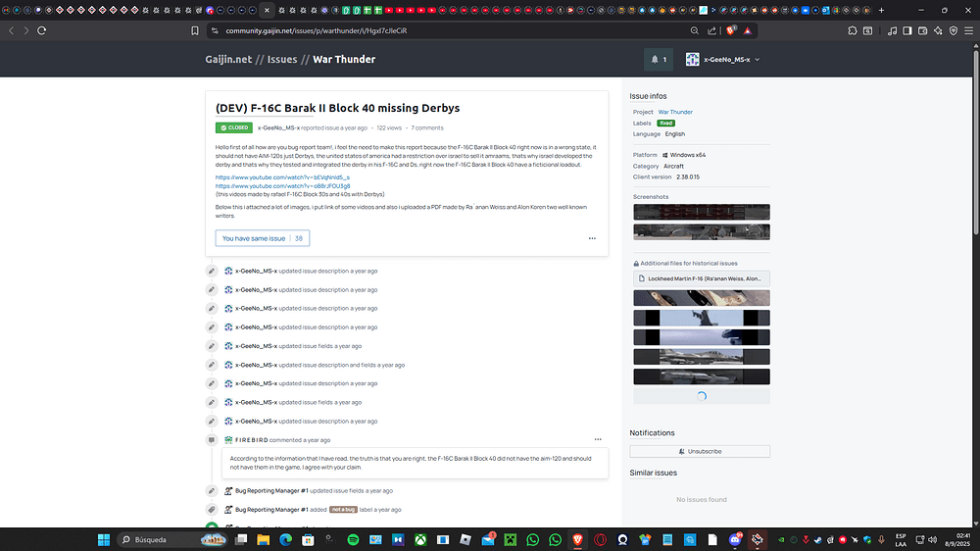Go back using the browser back arrow

(11, 30)
